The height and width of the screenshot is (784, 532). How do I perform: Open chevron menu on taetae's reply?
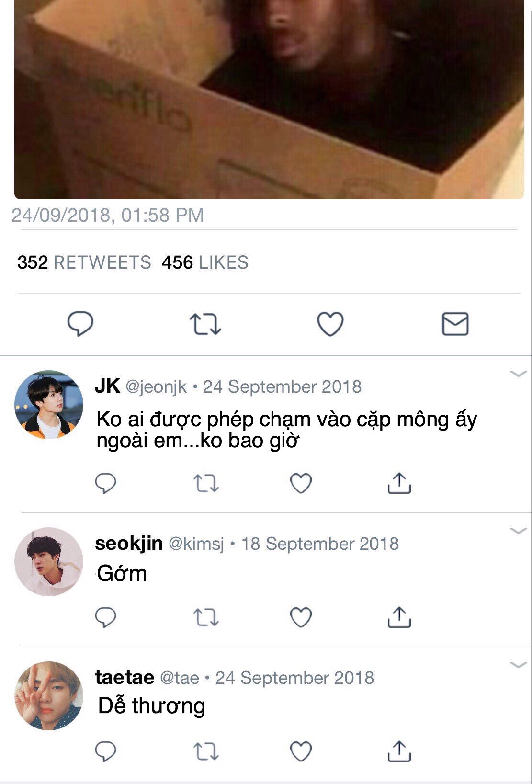click(519, 665)
